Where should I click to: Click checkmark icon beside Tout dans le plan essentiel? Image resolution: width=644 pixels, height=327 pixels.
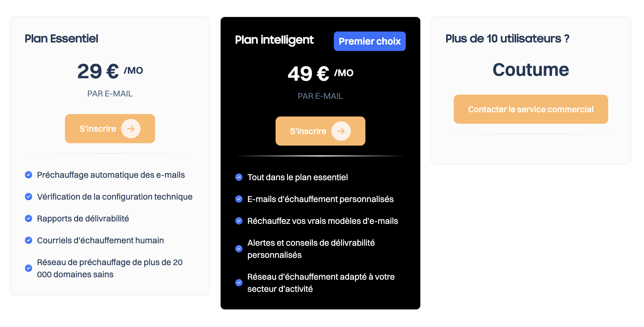pos(239,177)
